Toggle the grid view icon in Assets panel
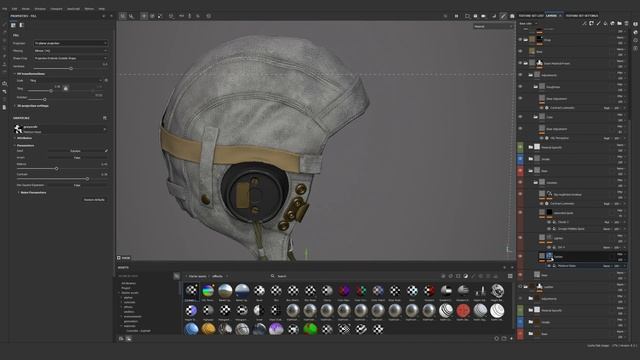This screenshot has width=640, height=360. 510,276
